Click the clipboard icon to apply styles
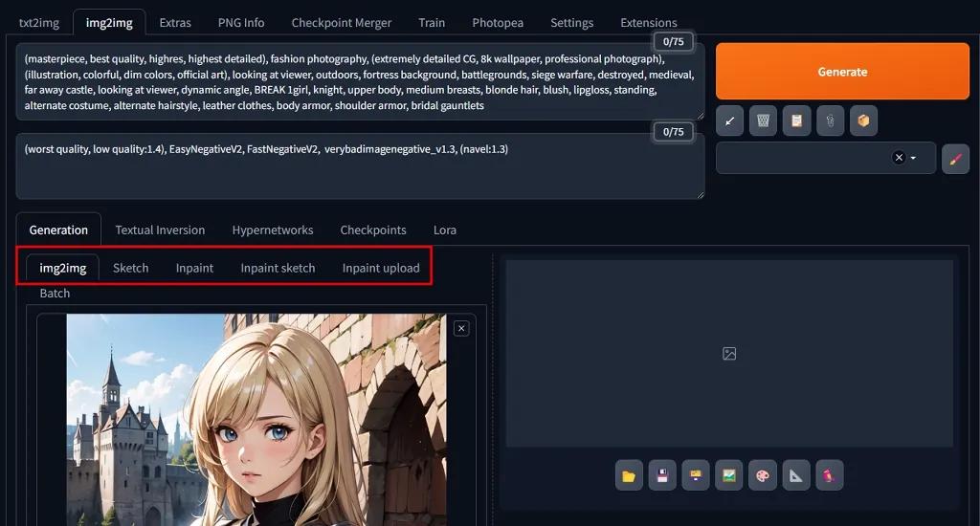This screenshot has width=980, height=526. [x=796, y=121]
